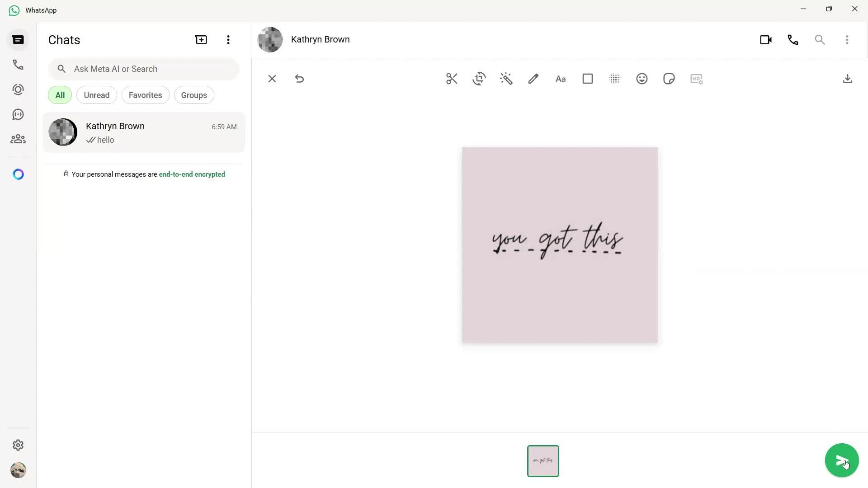Viewport: 868px width, 488px height.
Task: Add text using the Aa tool
Action: click(560, 79)
